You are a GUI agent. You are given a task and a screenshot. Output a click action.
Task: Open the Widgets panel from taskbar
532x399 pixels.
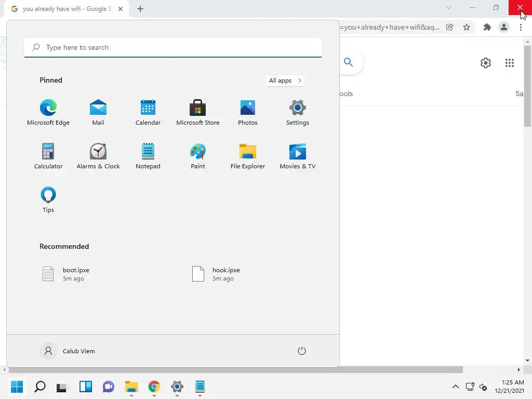pyautogui.click(x=86, y=387)
